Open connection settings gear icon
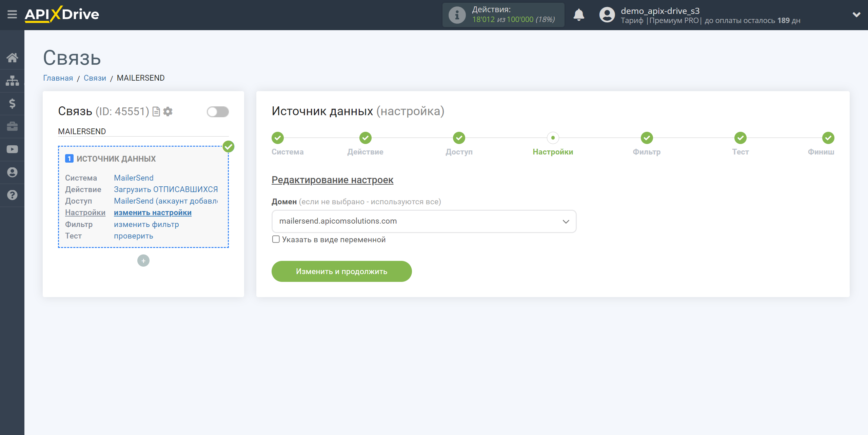 (168, 111)
